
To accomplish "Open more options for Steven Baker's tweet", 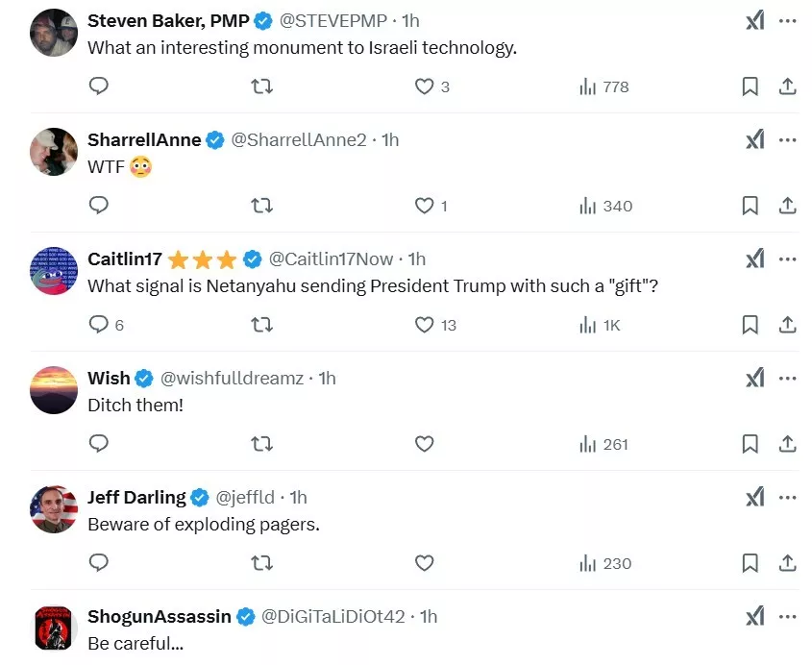I will pyautogui.click(x=788, y=20).
